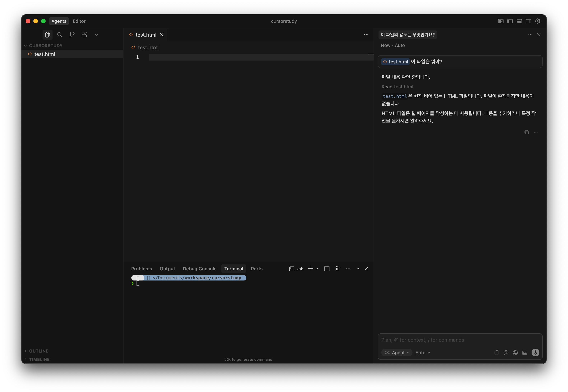Switch to the Debug Console tab
The width and height of the screenshot is (568, 392).
pyautogui.click(x=199, y=269)
